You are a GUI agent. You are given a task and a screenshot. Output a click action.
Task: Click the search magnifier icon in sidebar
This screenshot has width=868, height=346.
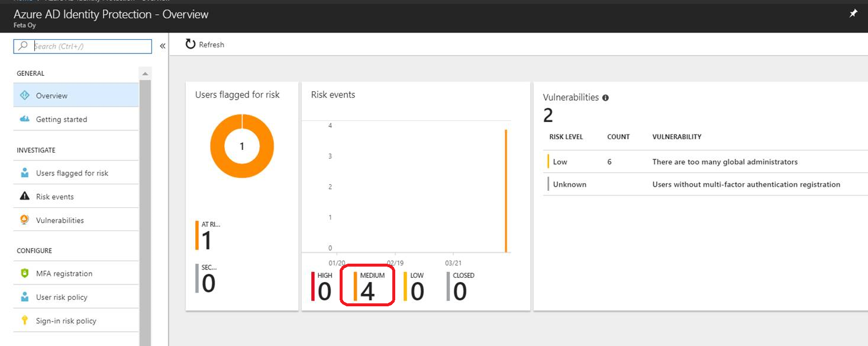point(23,46)
